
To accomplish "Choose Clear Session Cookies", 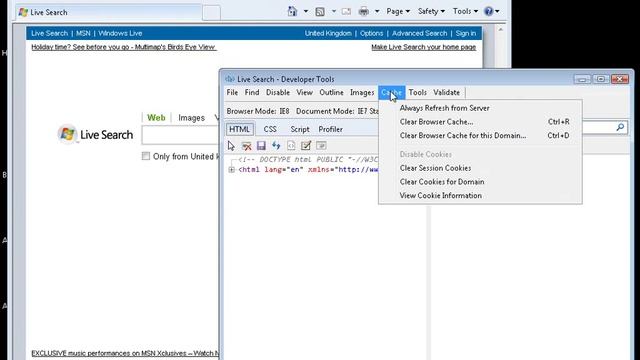I will pos(480,168).
